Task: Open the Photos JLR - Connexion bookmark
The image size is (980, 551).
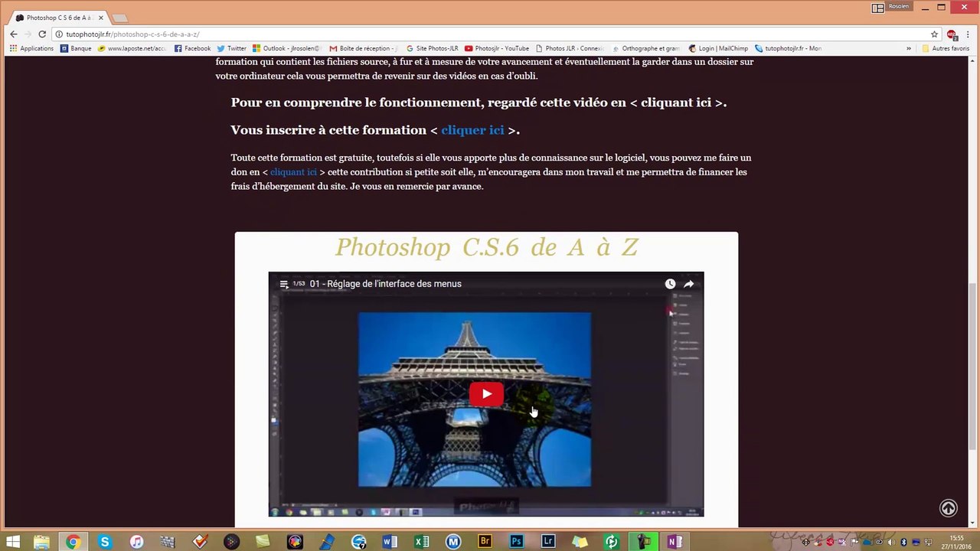Action: tap(570, 48)
